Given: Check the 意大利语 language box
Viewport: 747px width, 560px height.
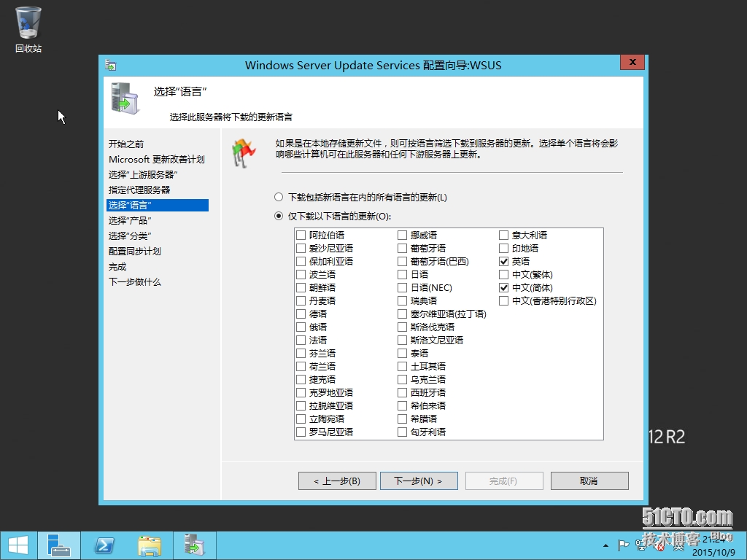Looking at the screenshot, I should [503, 236].
